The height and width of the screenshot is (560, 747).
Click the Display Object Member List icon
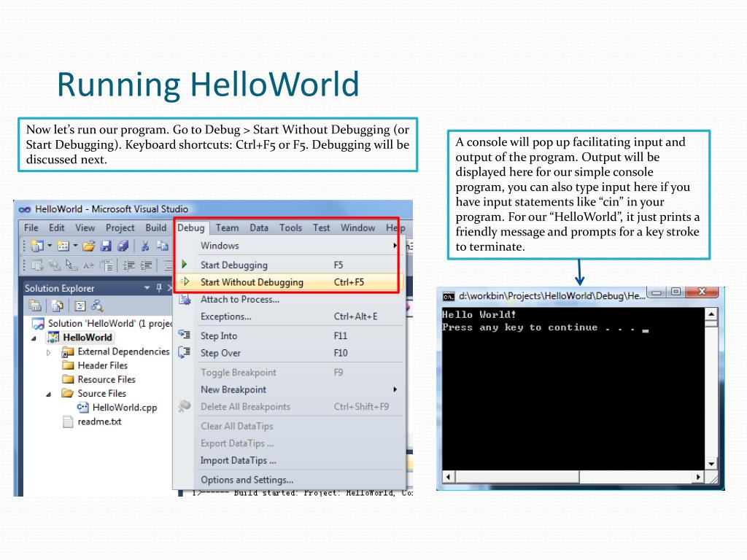(37, 265)
